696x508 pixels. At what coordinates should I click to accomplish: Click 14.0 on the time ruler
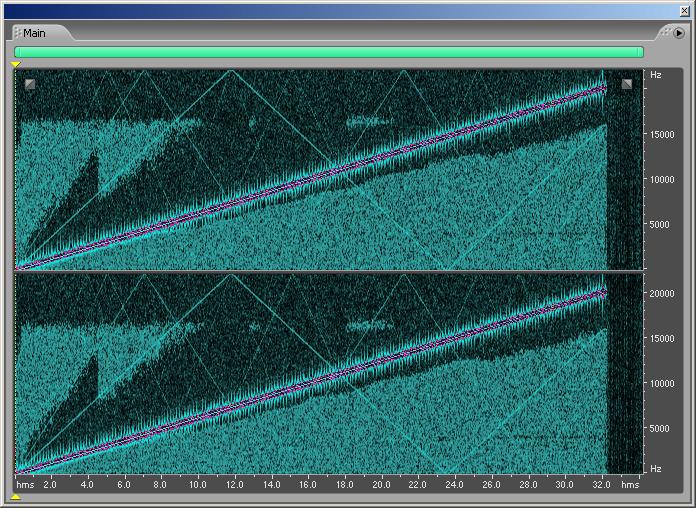tap(271, 484)
